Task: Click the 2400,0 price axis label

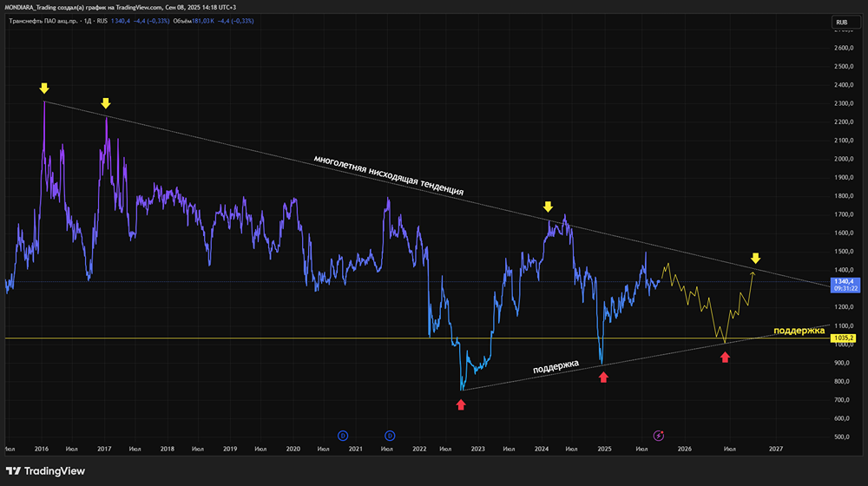Action: (x=844, y=85)
